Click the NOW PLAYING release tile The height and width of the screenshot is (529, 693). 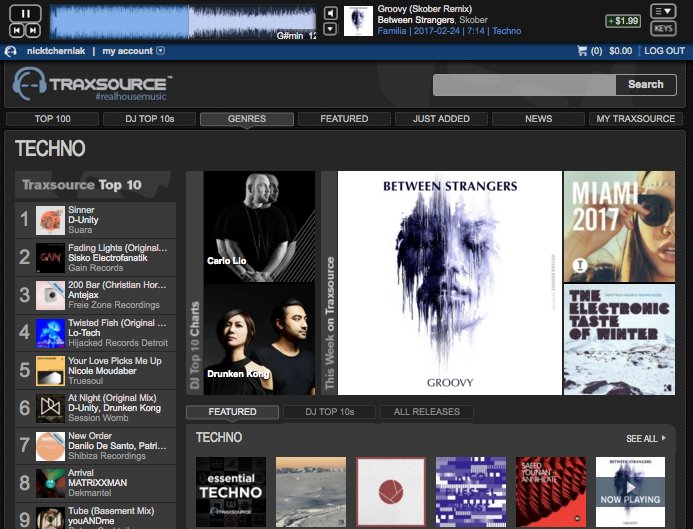tap(631, 492)
